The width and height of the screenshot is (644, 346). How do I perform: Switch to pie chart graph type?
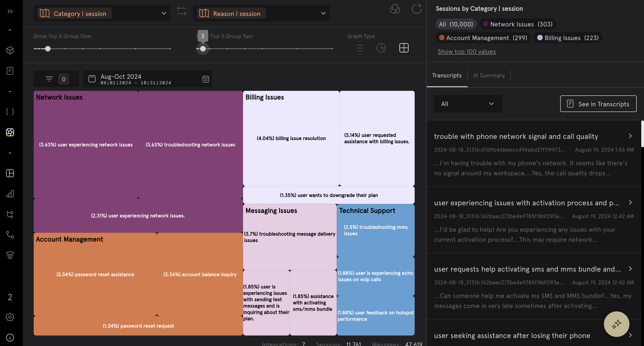tap(381, 48)
